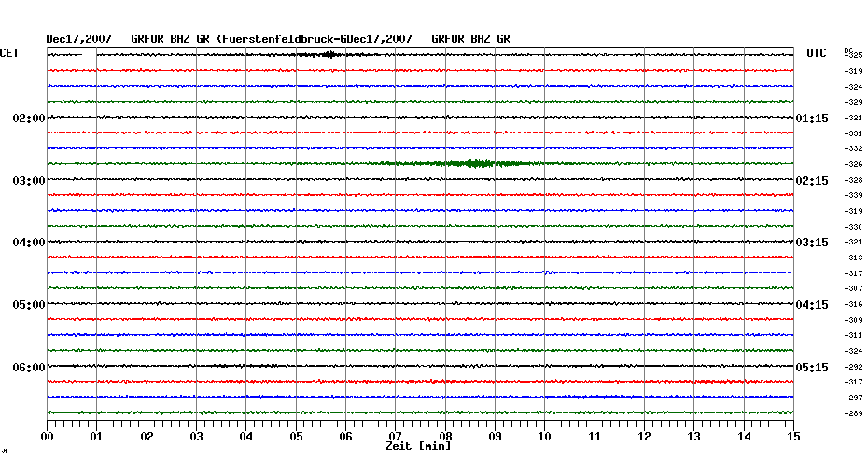Click minute 15 on the time axis

coord(793,437)
